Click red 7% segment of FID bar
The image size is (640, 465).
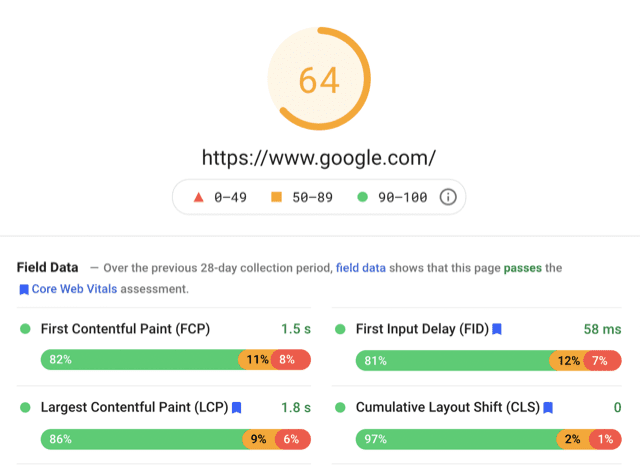[600, 360]
